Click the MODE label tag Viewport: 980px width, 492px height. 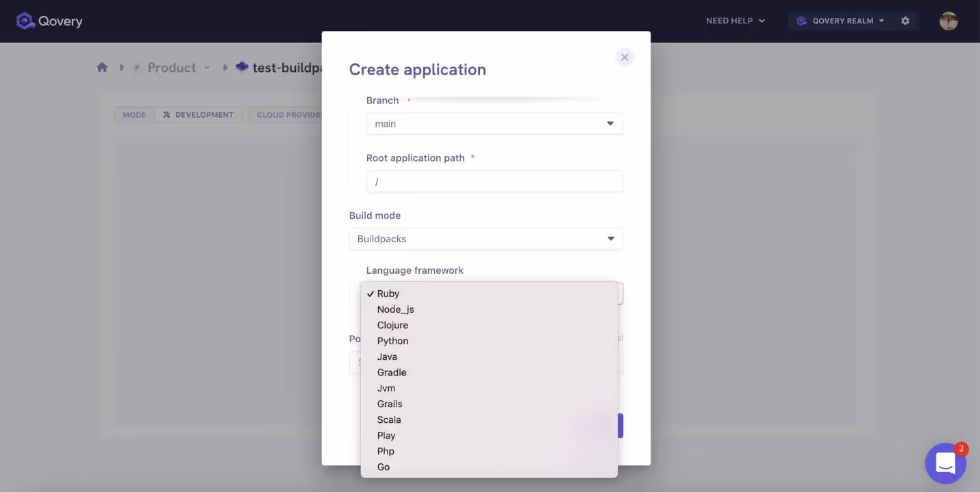[x=134, y=115]
